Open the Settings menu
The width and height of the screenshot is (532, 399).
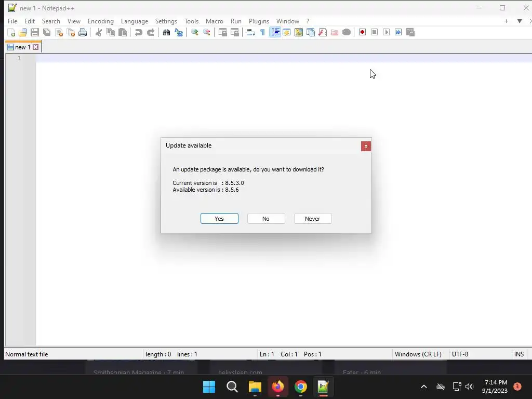[166, 21]
